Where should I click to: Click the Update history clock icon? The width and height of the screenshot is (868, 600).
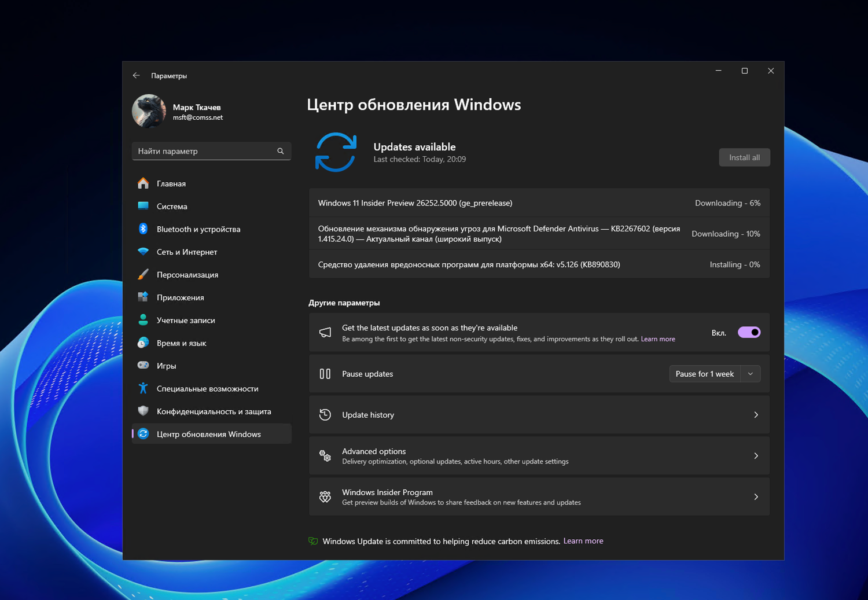pos(325,414)
